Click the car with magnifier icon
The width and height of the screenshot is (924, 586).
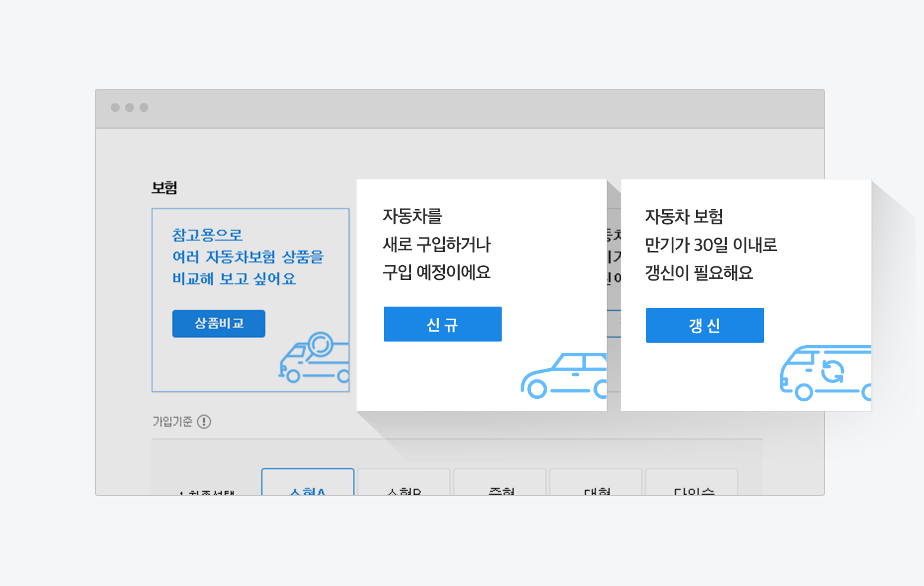pos(314,358)
